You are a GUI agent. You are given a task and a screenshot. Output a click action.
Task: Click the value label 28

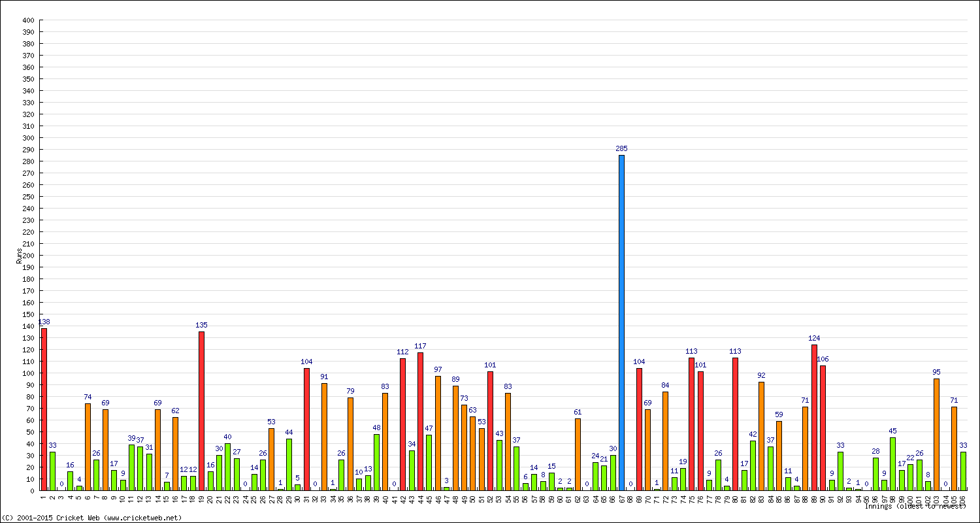pyautogui.click(x=875, y=451)
